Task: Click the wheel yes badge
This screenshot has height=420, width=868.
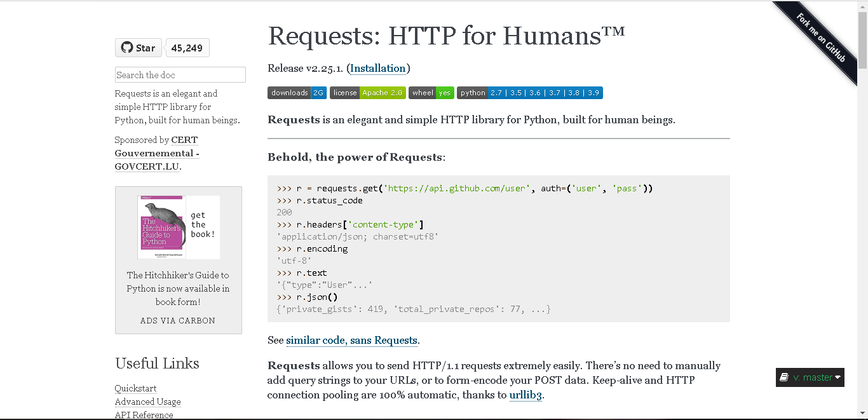Action: [431, 93]
